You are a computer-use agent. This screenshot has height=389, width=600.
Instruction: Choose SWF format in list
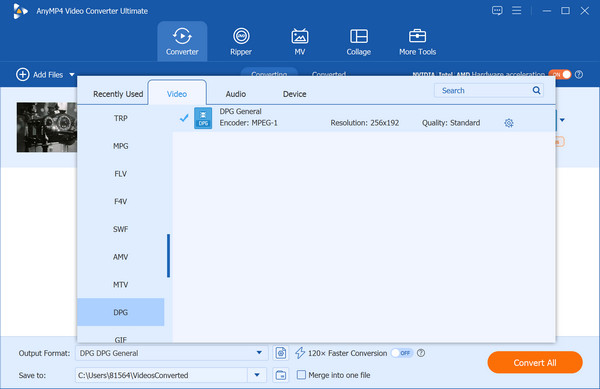121,229
